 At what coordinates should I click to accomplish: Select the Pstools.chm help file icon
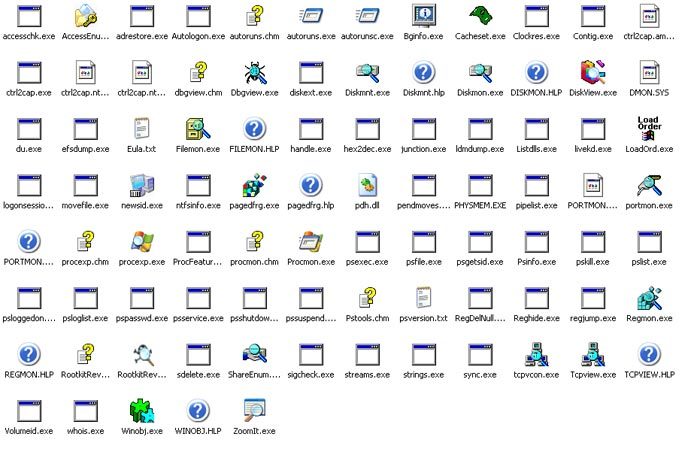[367, 298]
